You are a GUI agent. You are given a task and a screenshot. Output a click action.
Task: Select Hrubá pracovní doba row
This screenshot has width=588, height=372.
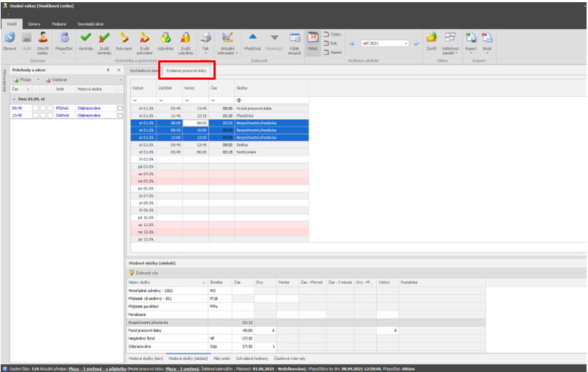(220, 108)
